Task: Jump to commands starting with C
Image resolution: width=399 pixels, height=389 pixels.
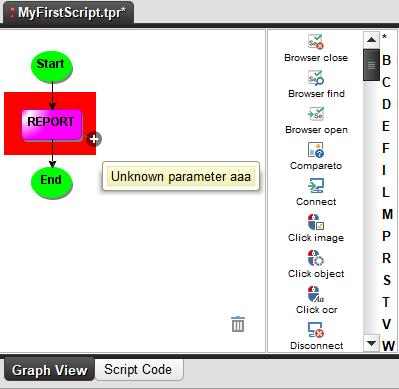Action: pyautogui.click(x=386, y=82)
